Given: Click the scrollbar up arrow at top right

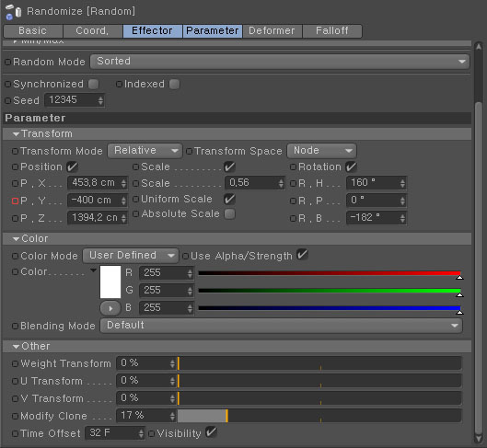Looking at the screenshot, I should point(479,47).
